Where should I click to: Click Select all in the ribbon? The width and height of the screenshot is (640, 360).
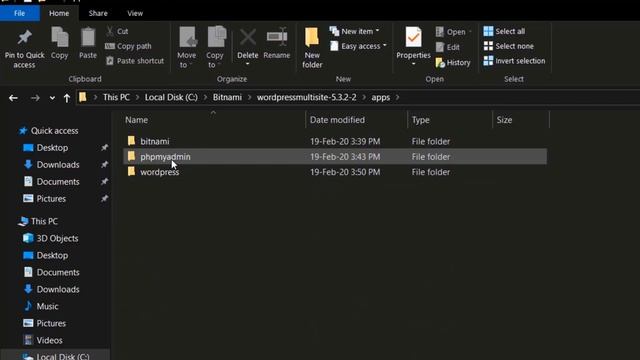pos(504,31)
